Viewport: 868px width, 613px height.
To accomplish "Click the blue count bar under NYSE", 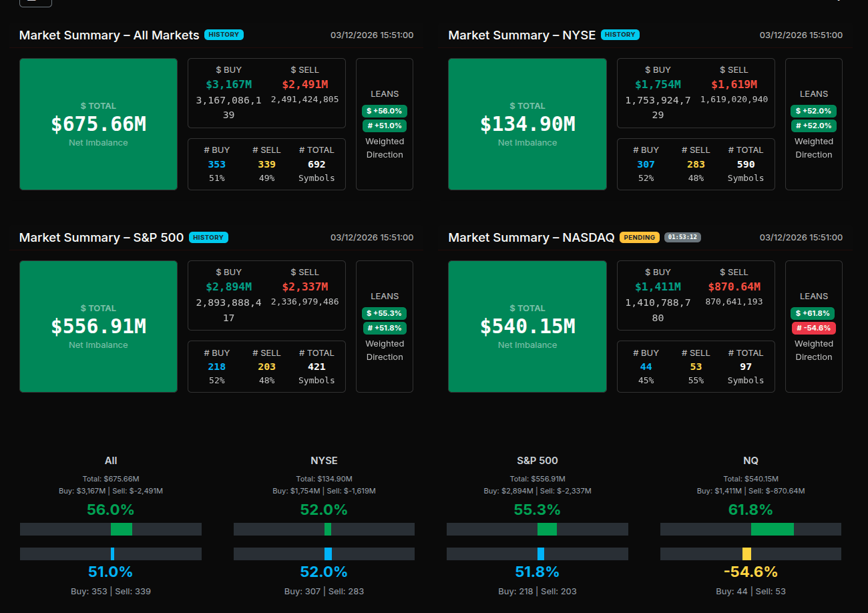I will coord(328,554).
